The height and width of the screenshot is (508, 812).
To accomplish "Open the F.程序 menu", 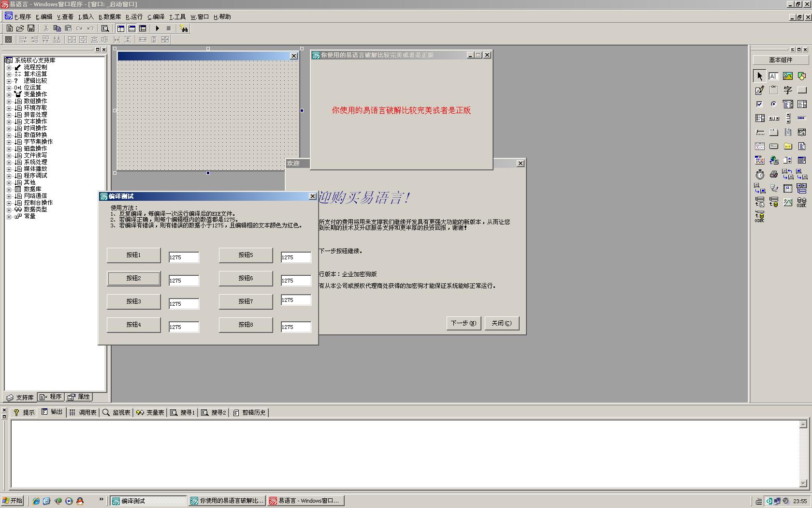I will pos(23,17).
